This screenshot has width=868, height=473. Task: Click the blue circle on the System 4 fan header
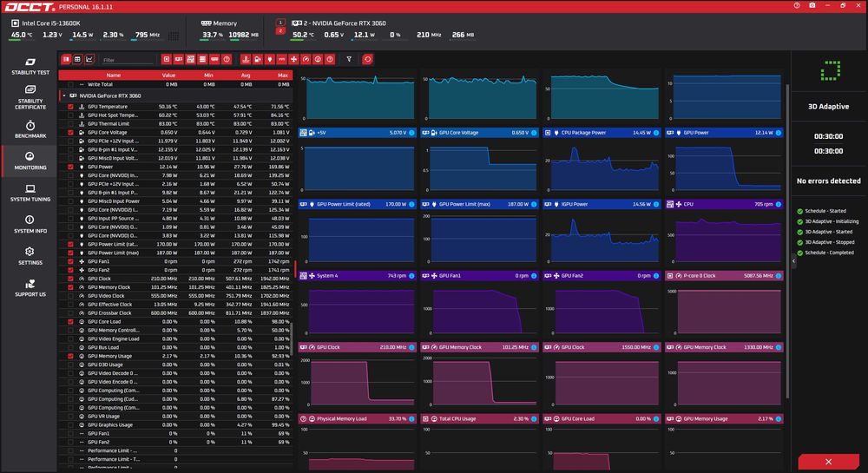411,275
